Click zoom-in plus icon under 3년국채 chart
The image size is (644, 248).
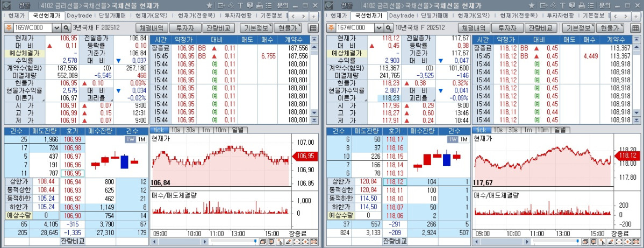coord(305,242)
